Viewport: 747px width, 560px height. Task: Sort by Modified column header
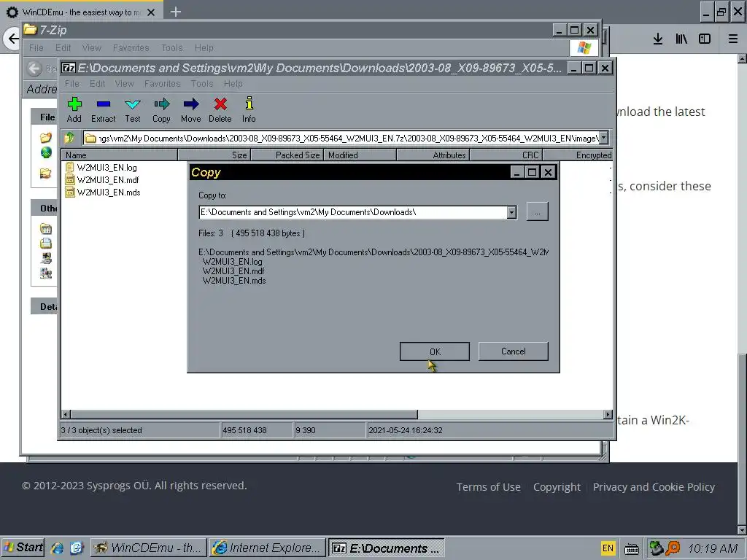pos(360,155)
